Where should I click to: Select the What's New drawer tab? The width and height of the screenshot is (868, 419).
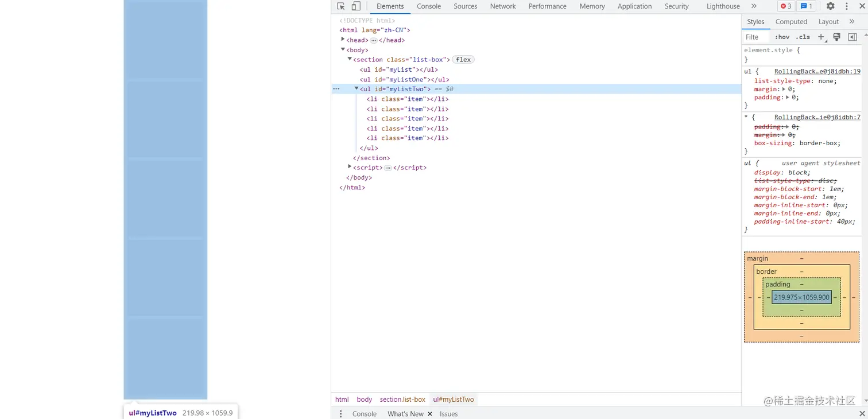point(405,414)
